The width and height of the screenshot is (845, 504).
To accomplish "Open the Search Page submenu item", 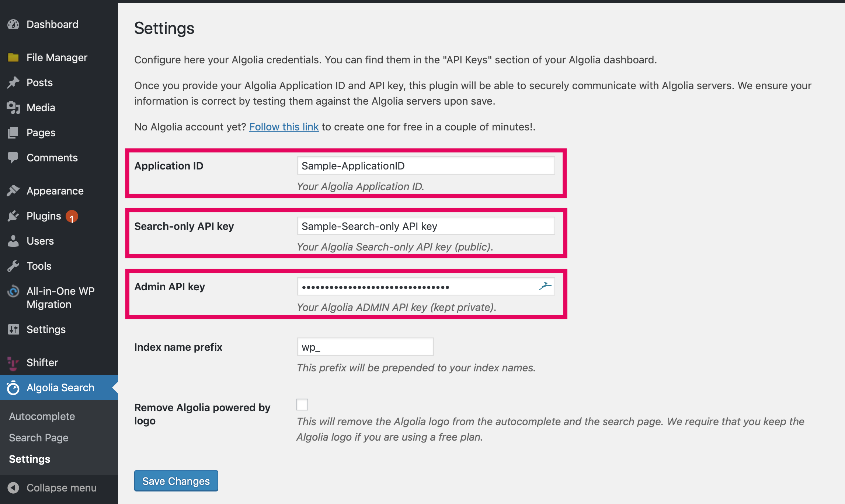I will pos(39,438).
